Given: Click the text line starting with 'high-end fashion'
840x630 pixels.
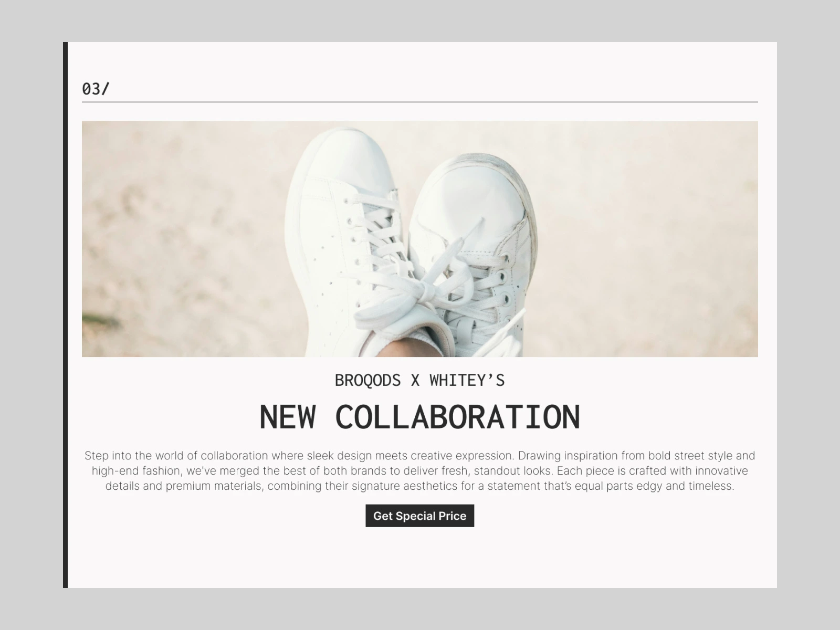Looking at the screenshot, I should (420, 471).
